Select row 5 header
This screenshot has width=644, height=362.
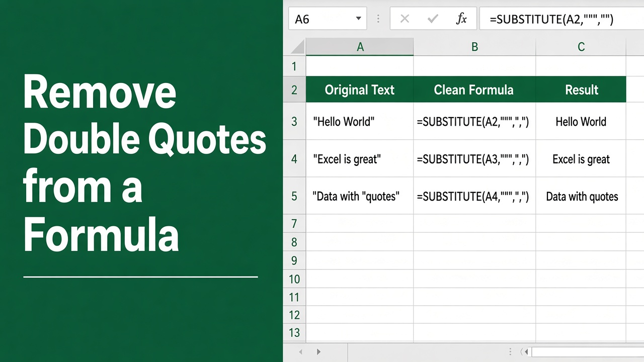pyautogui.click(x=294, y=196)
